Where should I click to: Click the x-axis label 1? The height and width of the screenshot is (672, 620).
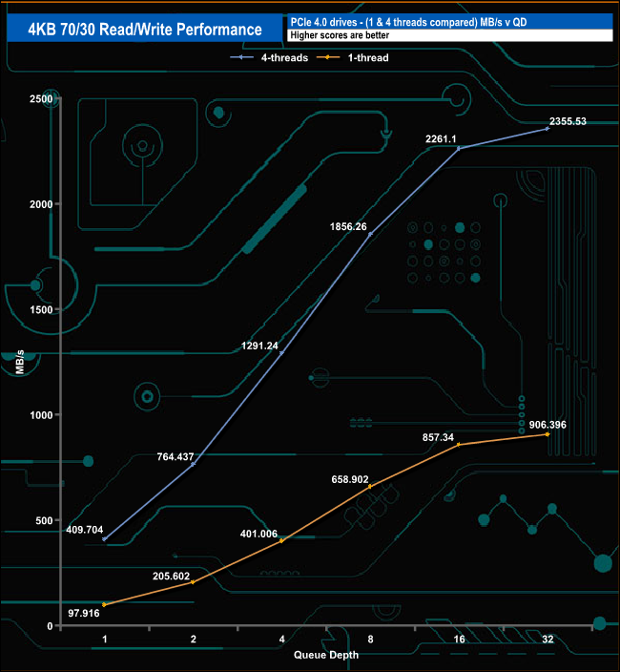[x=105, y=639]
